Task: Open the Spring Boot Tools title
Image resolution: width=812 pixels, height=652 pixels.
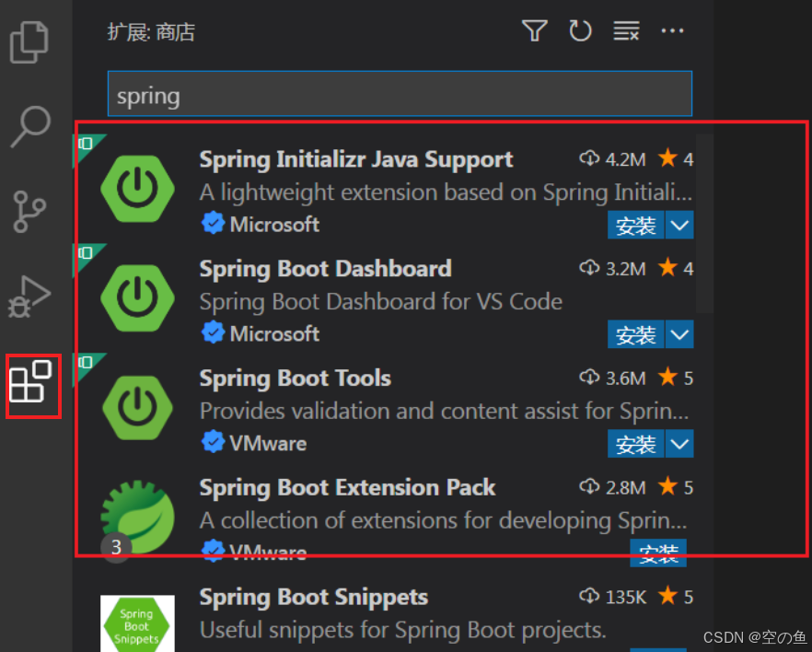Action: click(x=296, y=378)
